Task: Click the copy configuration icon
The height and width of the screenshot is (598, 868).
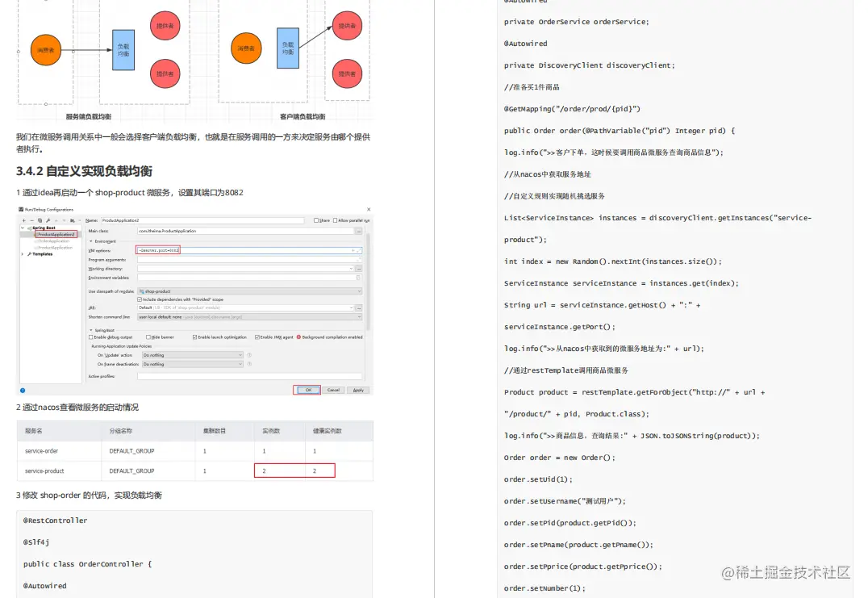Action: click(x=40, y=220)
